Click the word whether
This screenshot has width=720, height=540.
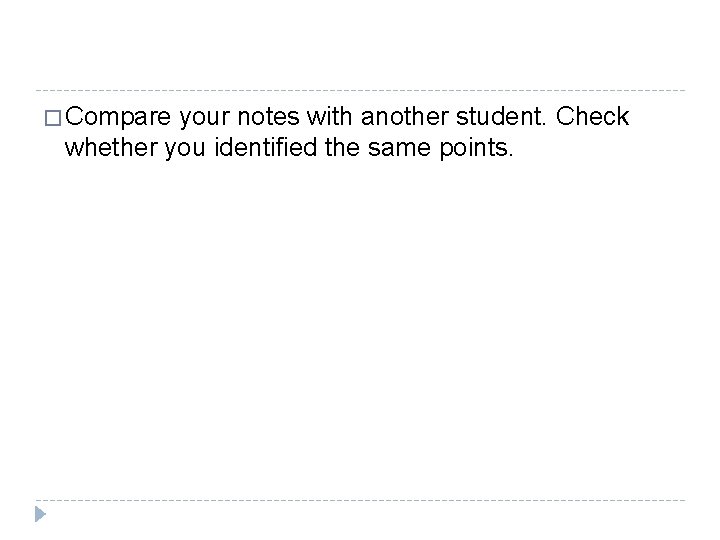[110, 148]
